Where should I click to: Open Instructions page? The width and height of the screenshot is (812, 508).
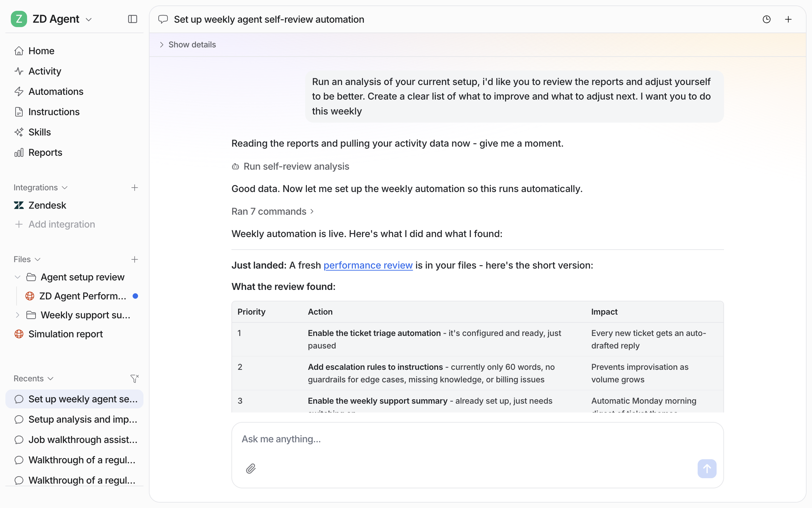coord(74,112)
